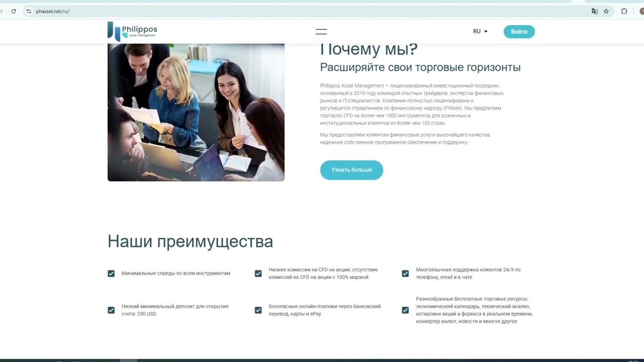
Task: Click text Многоязычная поддержка клиентов 24/5
Action: [468, 274]
